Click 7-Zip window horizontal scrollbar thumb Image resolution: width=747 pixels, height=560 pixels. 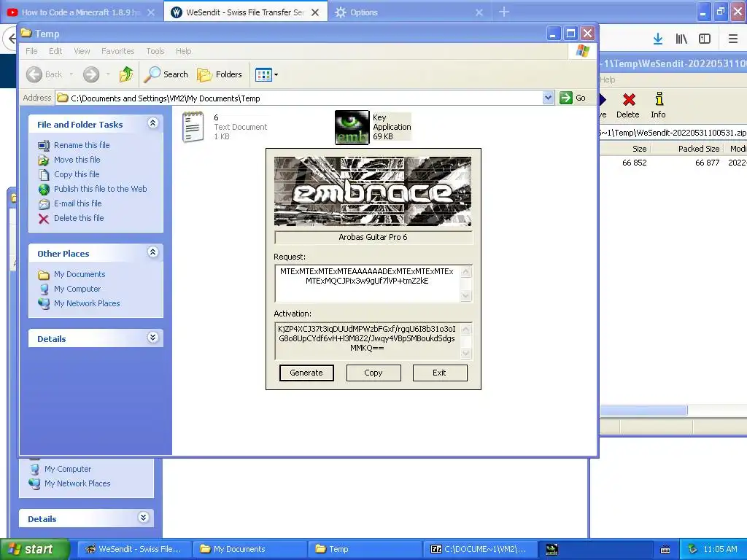point(643,411)
